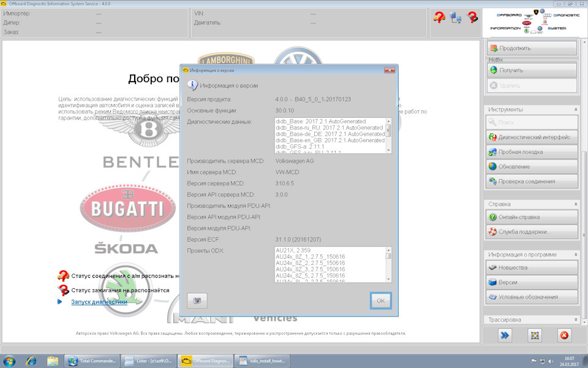
Task: Click down arrow of Диагностические данные list scrollbar
Action: [x=388, y=150]
